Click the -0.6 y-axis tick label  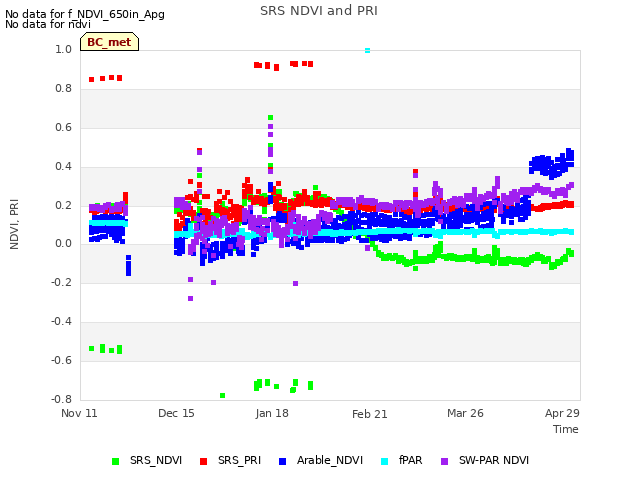click(x=61, y=360)
